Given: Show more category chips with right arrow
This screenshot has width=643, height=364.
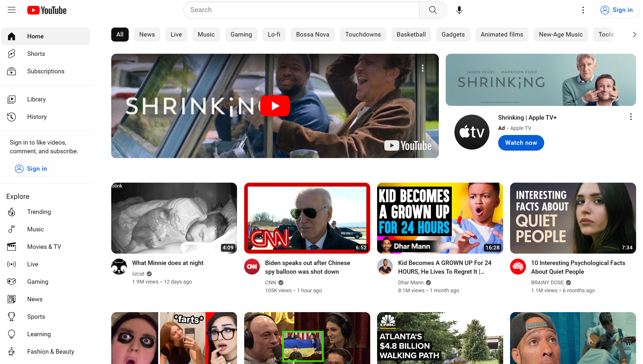Looking at the screenshot, I should coord(634,35).
